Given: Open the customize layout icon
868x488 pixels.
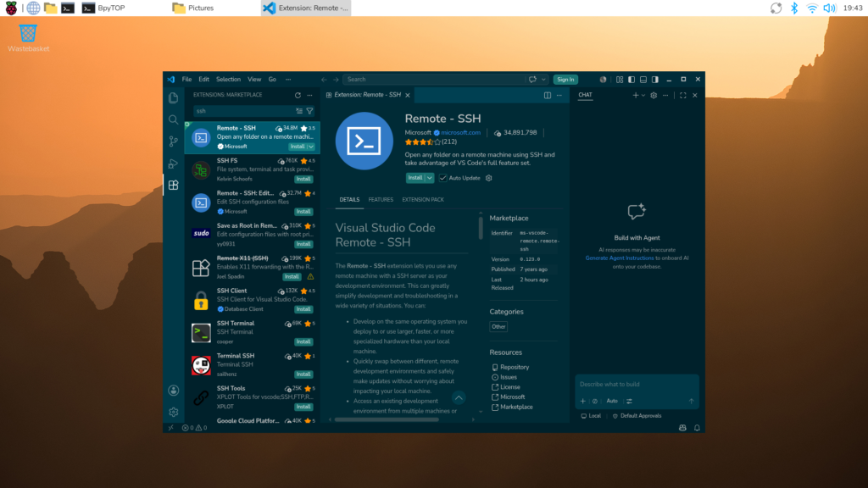Looking at the screenshot, I should 620,80.
